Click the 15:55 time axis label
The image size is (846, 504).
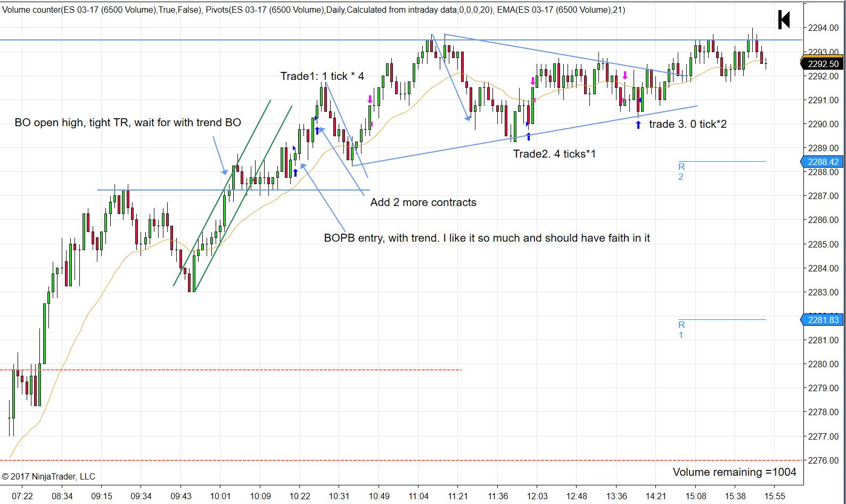[774, 496]
